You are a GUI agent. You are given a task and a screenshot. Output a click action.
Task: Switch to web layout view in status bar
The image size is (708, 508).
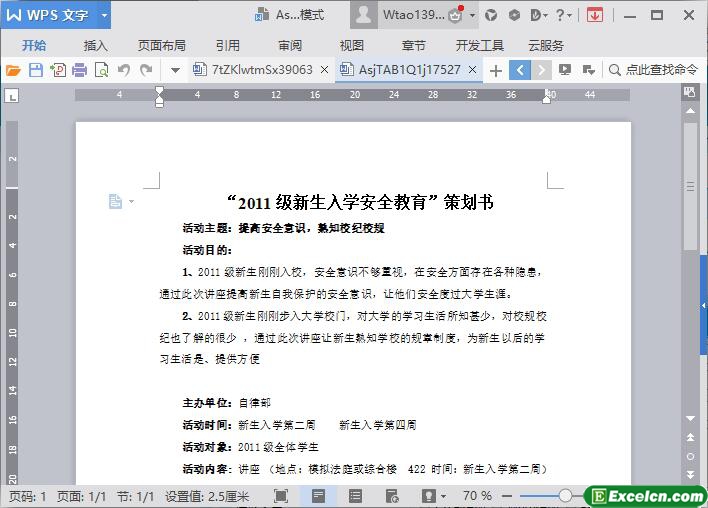[392, 496]
